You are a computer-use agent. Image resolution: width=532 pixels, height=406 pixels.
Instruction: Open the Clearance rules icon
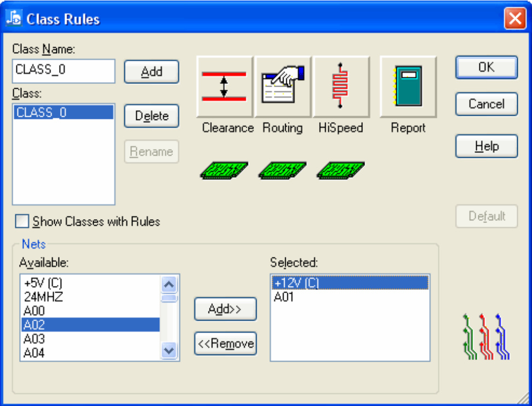click(x=224, y=87)
